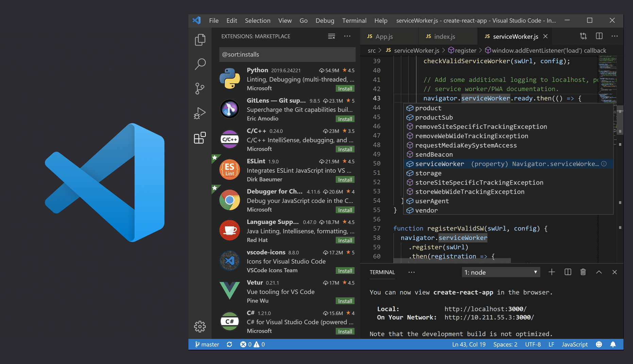The height and width of the screenshot is (364, 633).
Task: Create a new terminal with plus icon
Action: pyautogui.click(x=552, y=272)
